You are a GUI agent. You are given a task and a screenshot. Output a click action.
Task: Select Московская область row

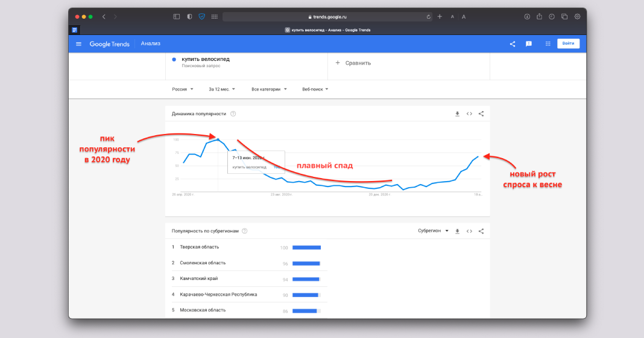(249, 310)
